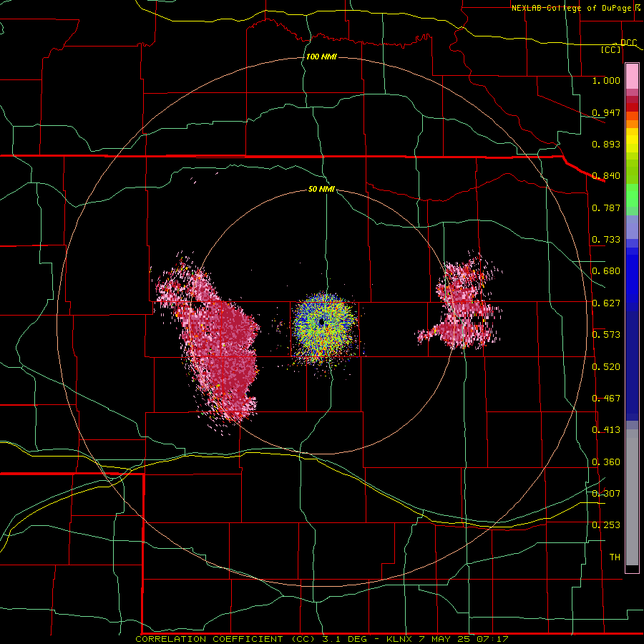
Task: Click the 50 NMI range ring label
Action: pos(321,190)
